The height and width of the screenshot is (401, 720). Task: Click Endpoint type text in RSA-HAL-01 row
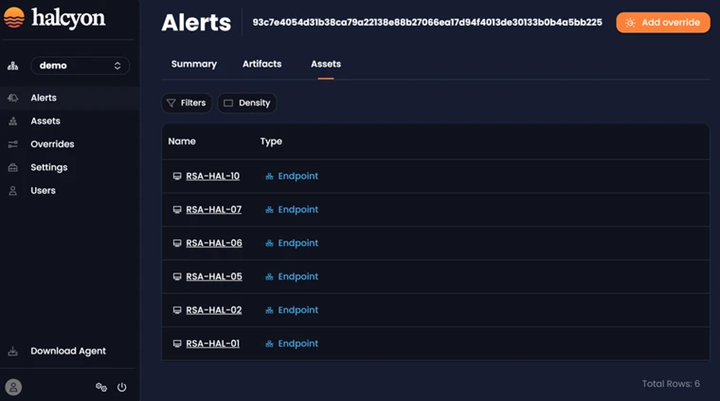[x=298, y=344]
